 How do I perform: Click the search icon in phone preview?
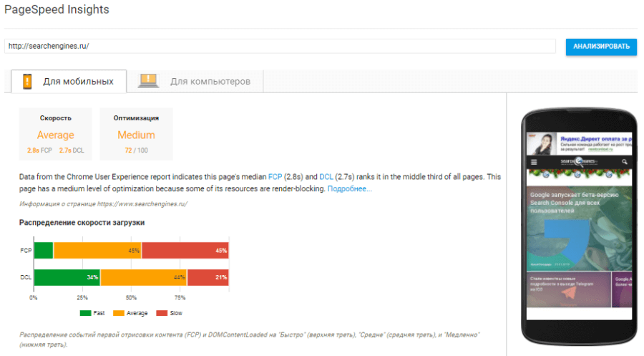pyautogui.click(x=624, y=162)
